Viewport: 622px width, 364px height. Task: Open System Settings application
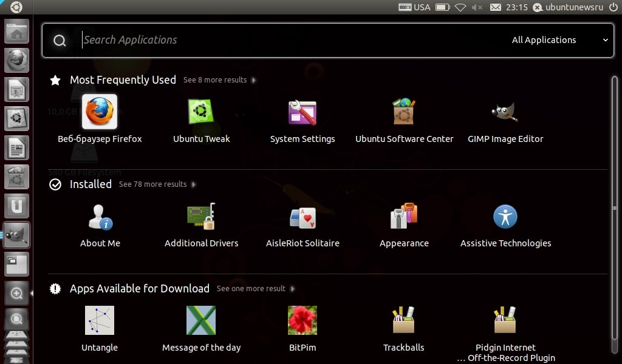point(302,118)
